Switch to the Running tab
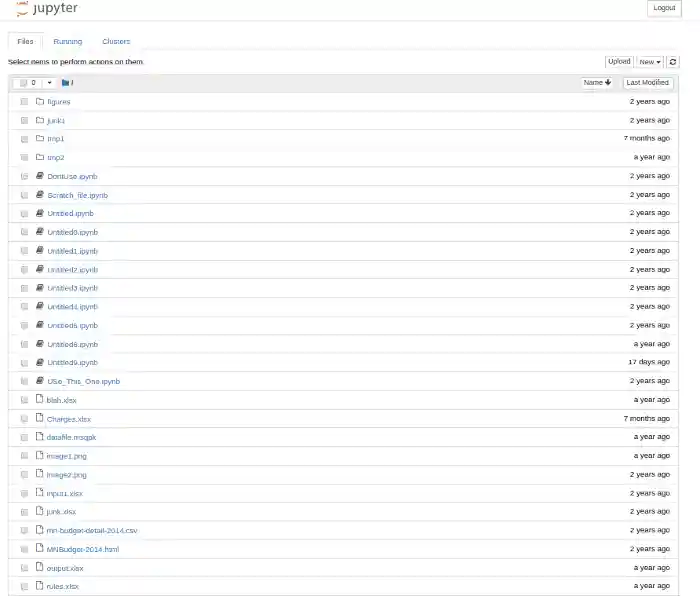 pyautogui.click(x=67, y=41)
